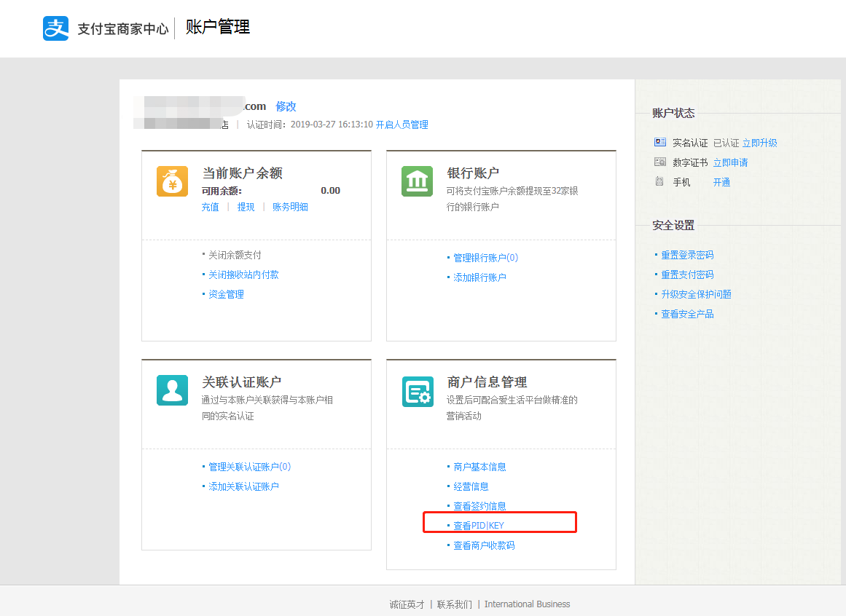Click the 提现 withdraw link
The width and height of the screenshot is (846, 616).
click(x=246, y=207)
